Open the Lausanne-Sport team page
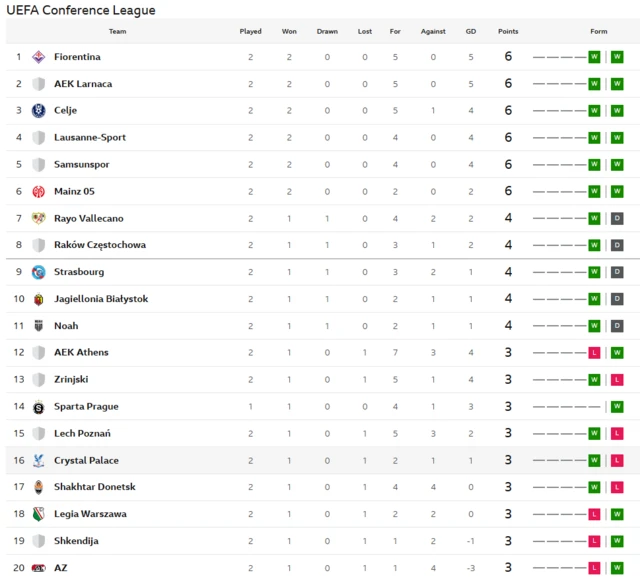 point(90,138)
